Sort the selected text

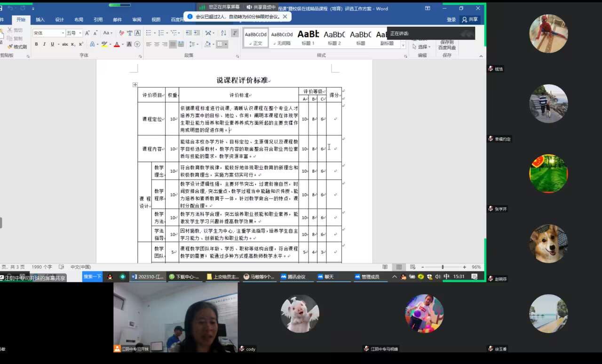coord(223,33)
